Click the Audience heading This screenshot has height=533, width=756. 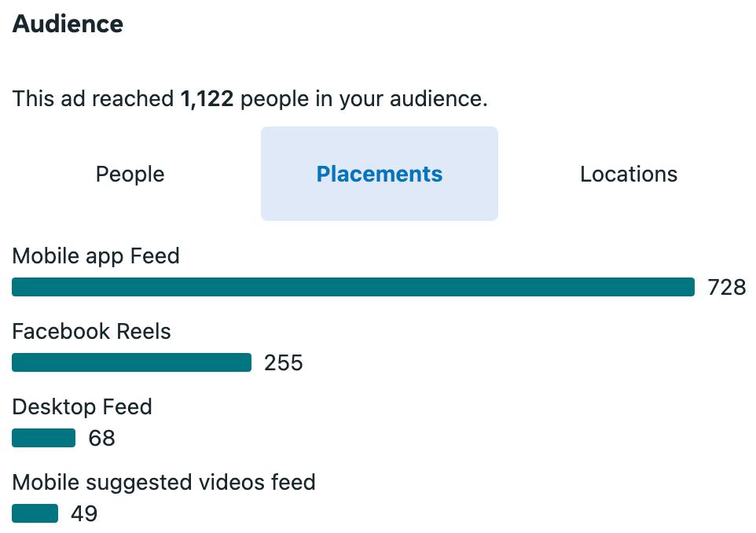(68, 24)
